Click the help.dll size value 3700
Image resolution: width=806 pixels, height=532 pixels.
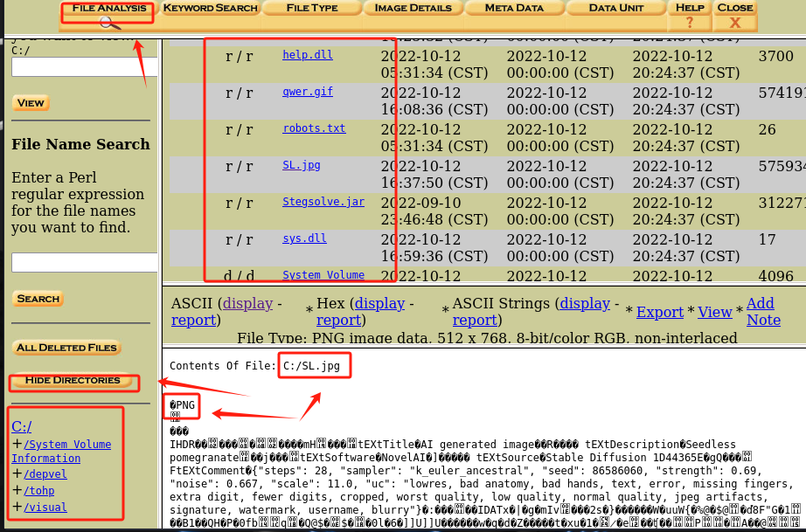click(776, 56)
